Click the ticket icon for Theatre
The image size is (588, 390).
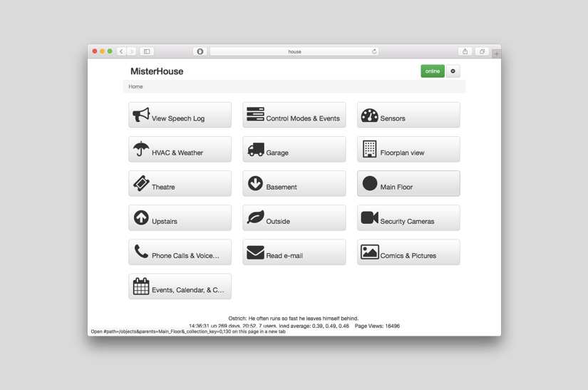pyautogui.click(x=141, y=183)
